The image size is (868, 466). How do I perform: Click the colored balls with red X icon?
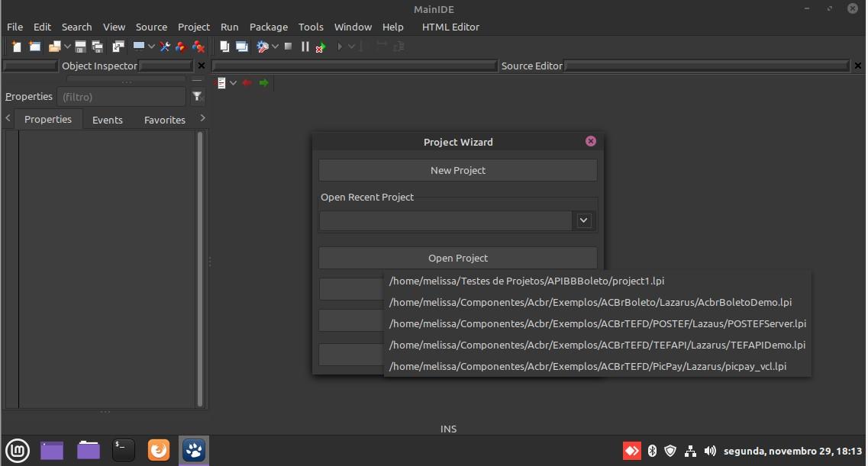(x=198, y=47)
